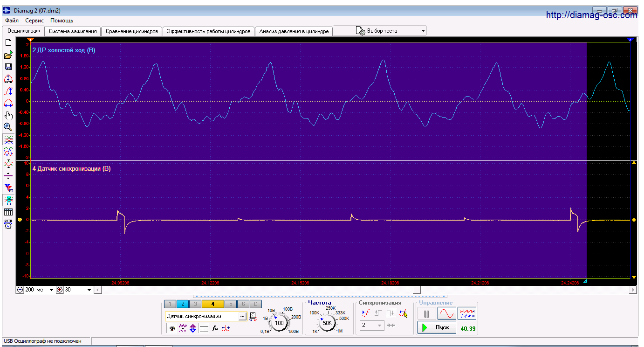The width and height of the screenshot is (644, 347).
Task: Adjust the 50K frequency knob
Action: (327, 323)
